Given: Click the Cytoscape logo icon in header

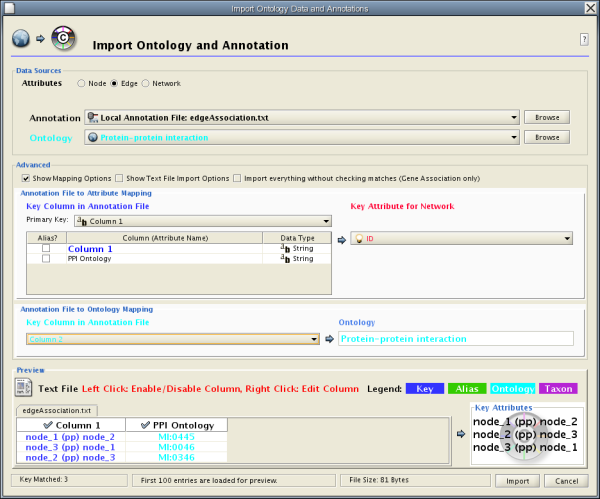Looking at the screenshot, I should point(62,39).
